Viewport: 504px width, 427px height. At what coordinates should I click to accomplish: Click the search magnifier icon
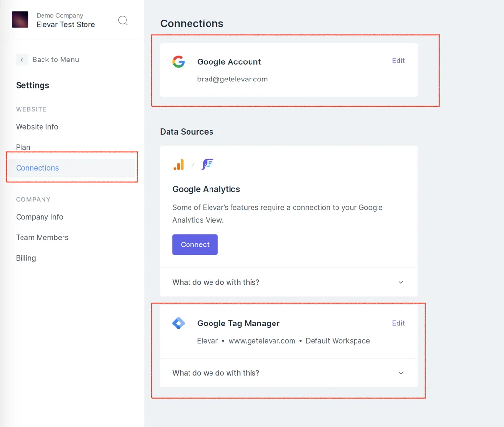(x=123, y=20)
